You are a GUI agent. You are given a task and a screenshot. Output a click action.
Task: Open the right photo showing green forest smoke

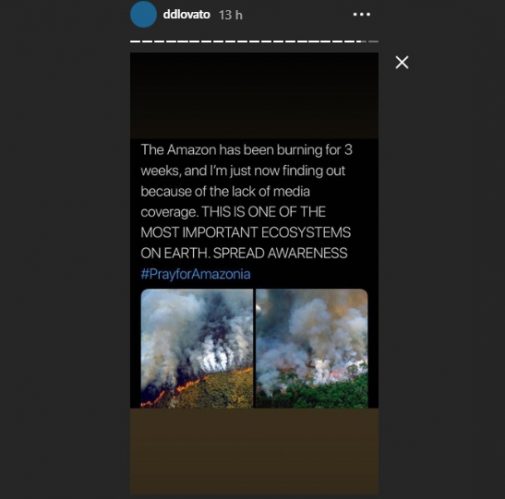(312, 348)
